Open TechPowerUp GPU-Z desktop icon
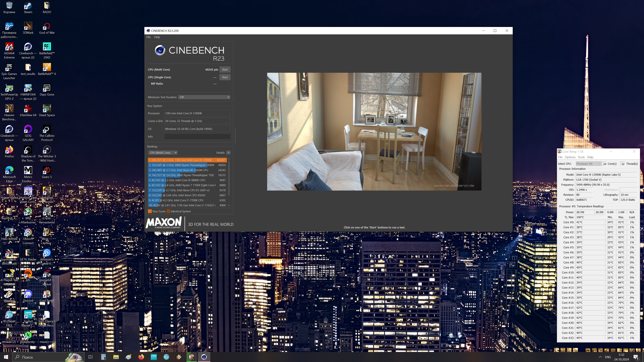Image resolution: width=644 pixels, height=362 pixels. click(9, 88)
